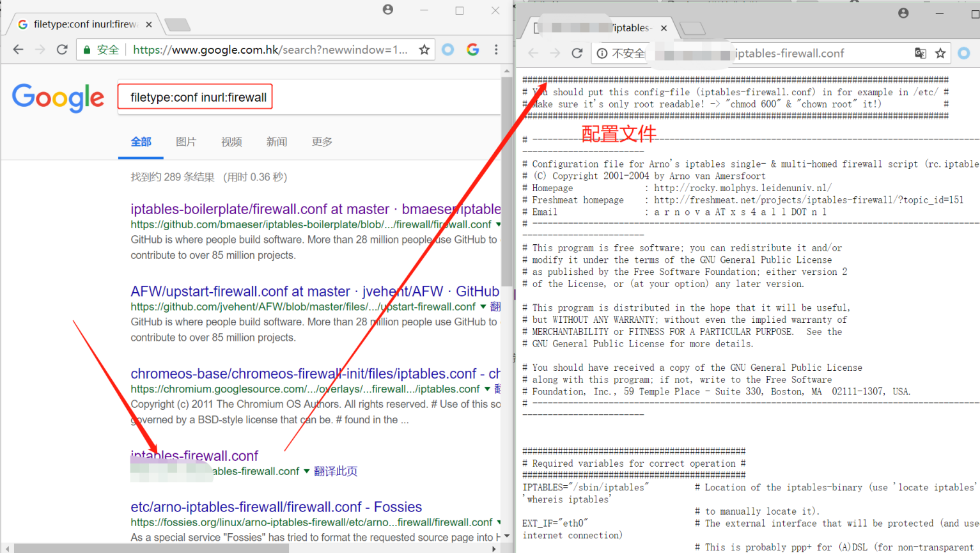Open the profile icon in Google window title bar

(x=388, y=10)
